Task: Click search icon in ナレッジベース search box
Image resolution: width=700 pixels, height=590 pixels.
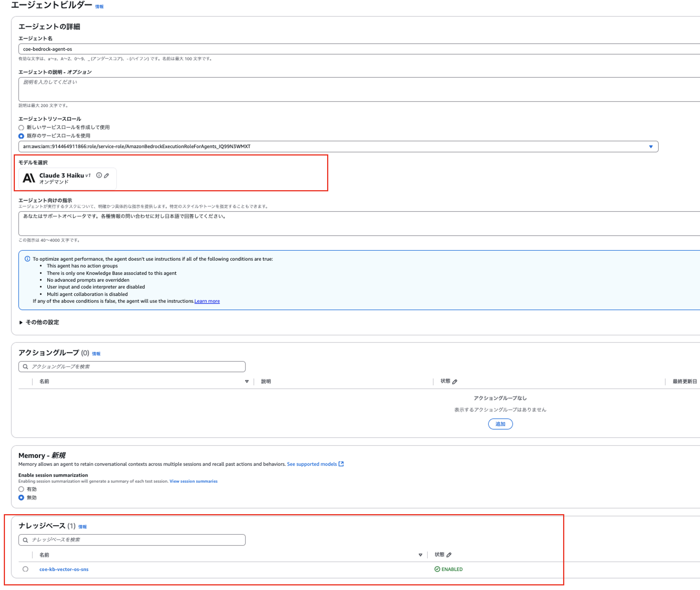Action: (x=26, y=540)
